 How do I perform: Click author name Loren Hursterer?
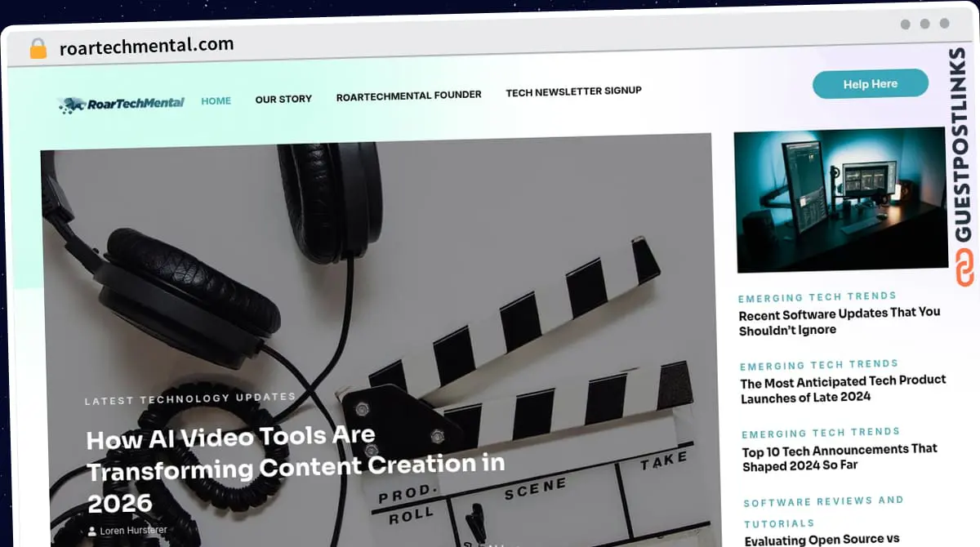(x=134, y=531)
